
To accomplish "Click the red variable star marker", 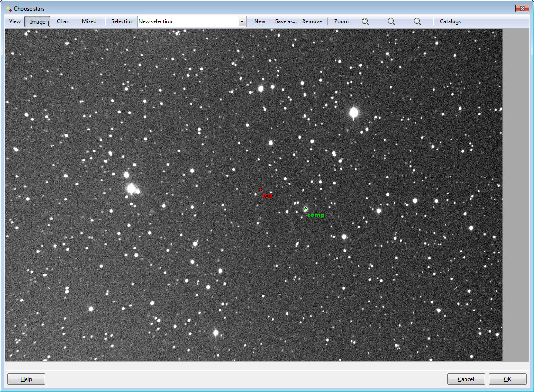I will pos(261,189).
